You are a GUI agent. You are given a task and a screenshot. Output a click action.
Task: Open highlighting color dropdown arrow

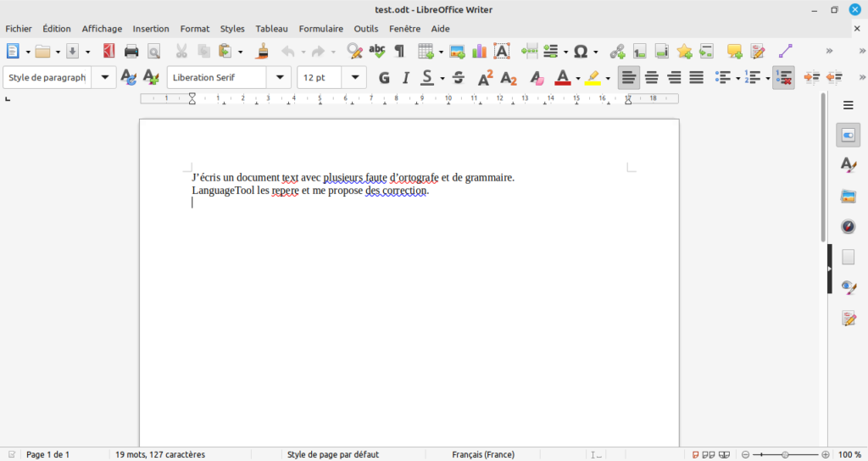coord(608,78)
